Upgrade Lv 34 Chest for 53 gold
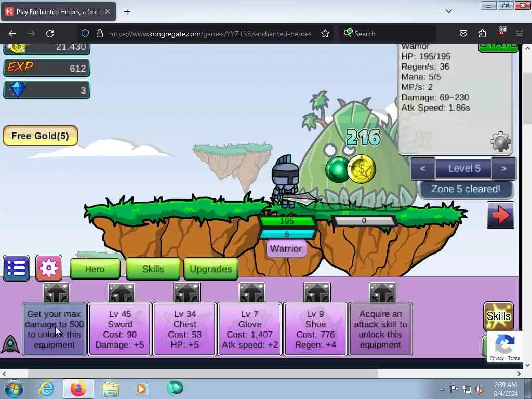This screenshot has height=399, width=532. coord(185,329)
